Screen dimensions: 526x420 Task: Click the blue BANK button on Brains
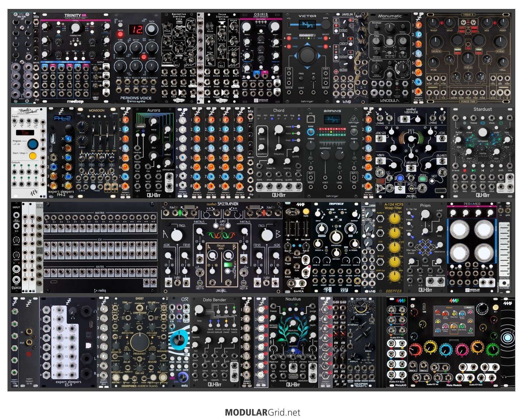click(311, 132)
